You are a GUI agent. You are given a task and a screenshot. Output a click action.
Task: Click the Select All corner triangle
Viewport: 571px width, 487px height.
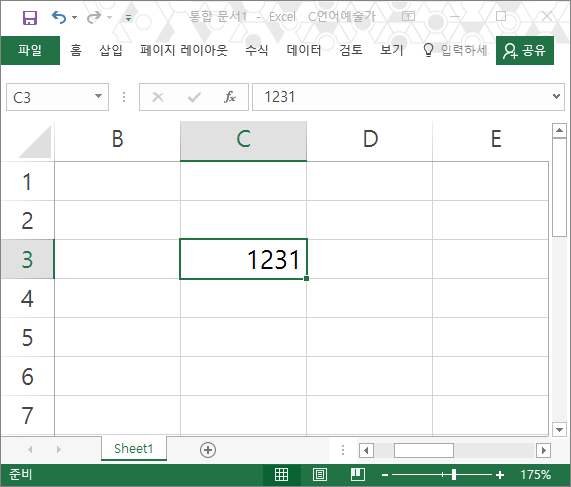[x=35, y=142]
